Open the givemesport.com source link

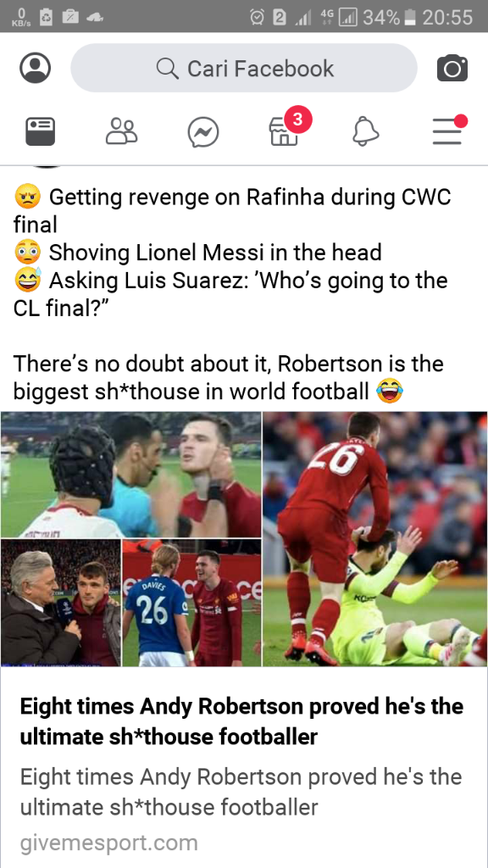click(x=109, y=843)
